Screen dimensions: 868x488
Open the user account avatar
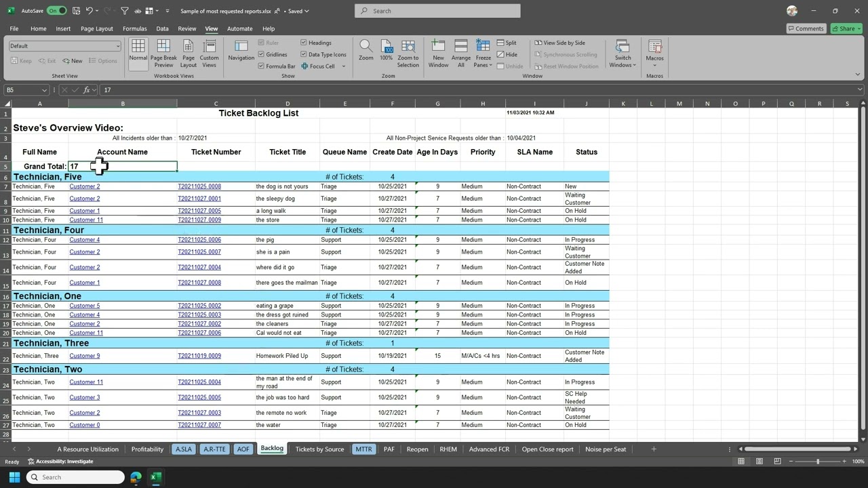tap(792, 11)
